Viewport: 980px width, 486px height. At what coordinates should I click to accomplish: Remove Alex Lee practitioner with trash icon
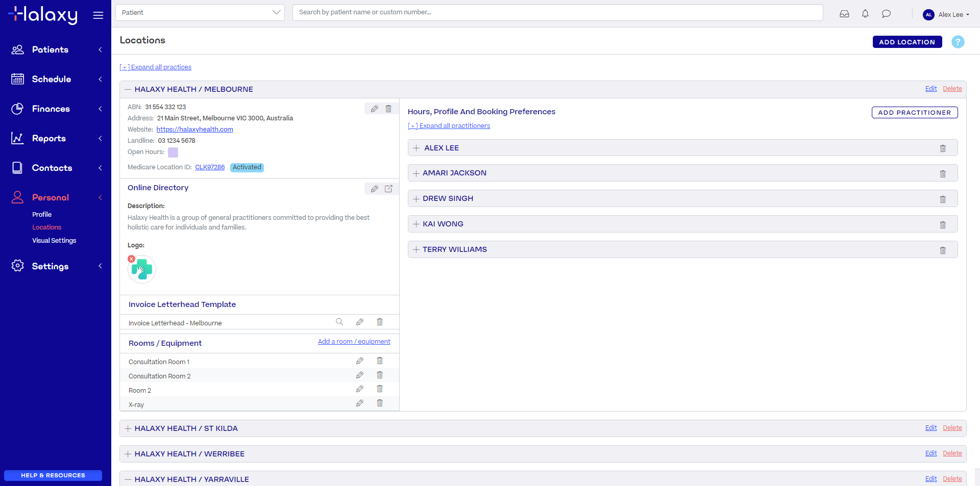click(x=942, y=148)
